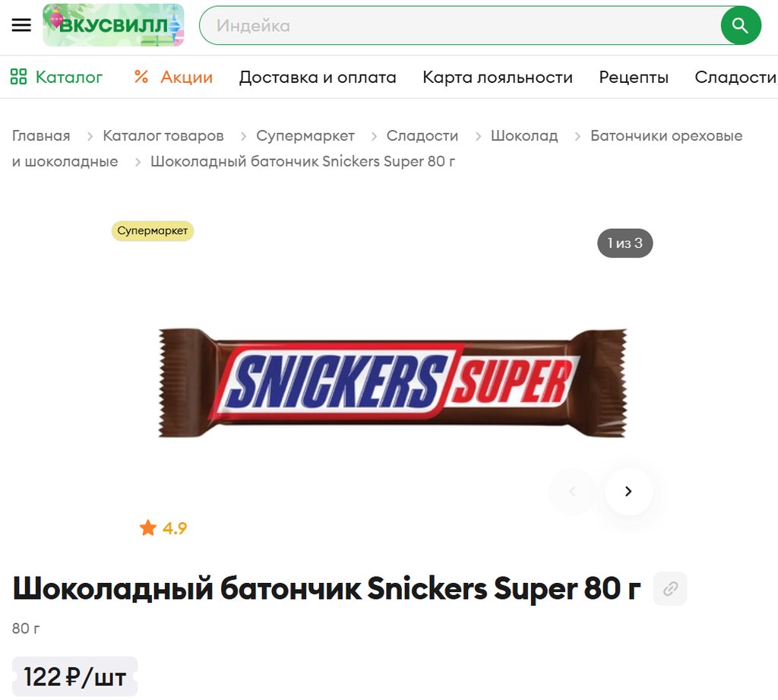
Task: Click the ВкусВилл logo
Action: click(x=113, y=25)
